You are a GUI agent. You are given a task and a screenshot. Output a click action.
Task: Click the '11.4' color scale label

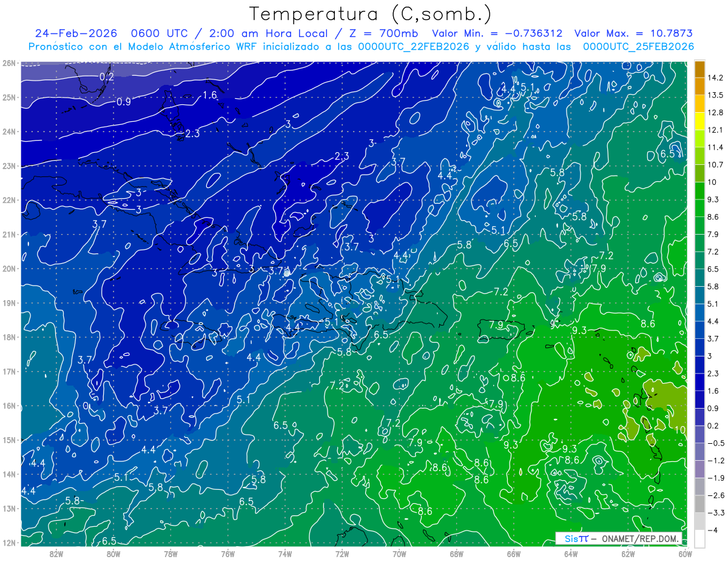click(716, 147)
